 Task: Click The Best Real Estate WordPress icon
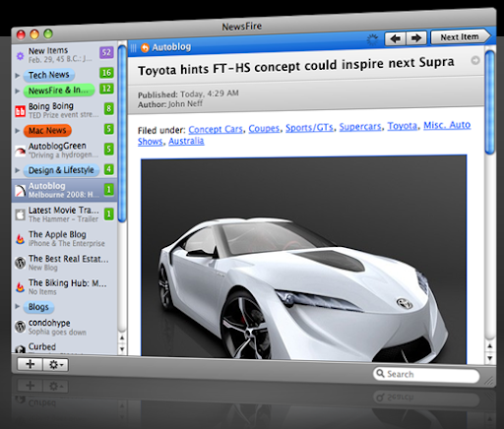coord(20,263)
